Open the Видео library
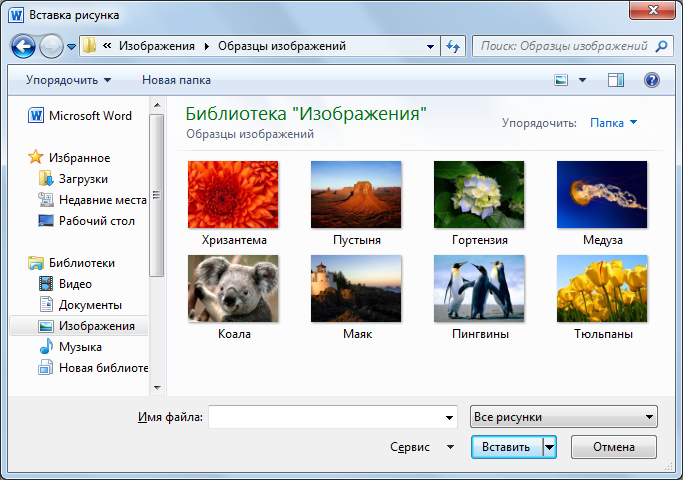This screenshot has height=480, width=683. 65,284
